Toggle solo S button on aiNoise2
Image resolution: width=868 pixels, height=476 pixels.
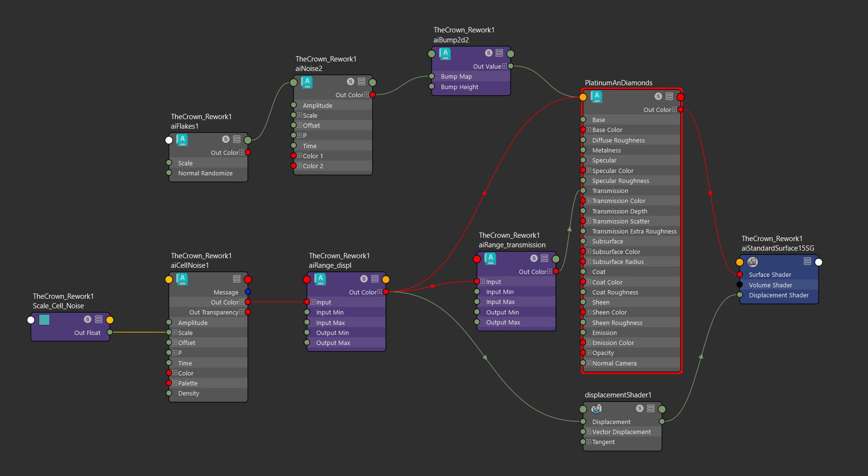pyautogui.click(x=351, y=81)
